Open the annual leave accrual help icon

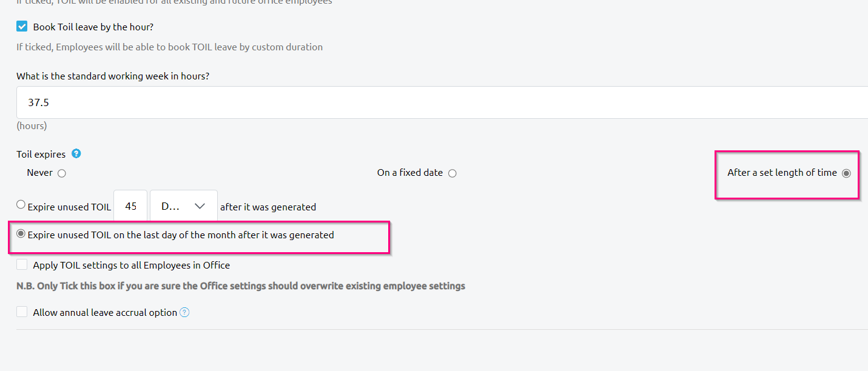pos(184,313)
